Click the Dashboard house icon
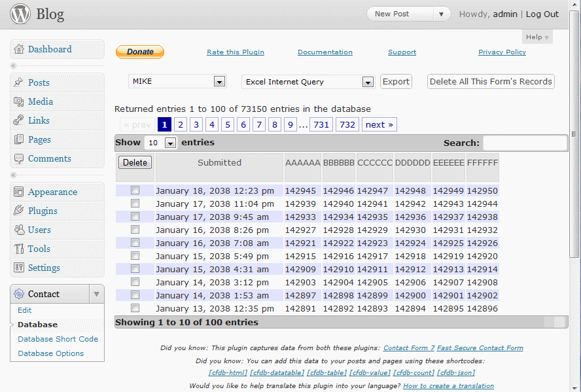 click(x=18, y=50)
